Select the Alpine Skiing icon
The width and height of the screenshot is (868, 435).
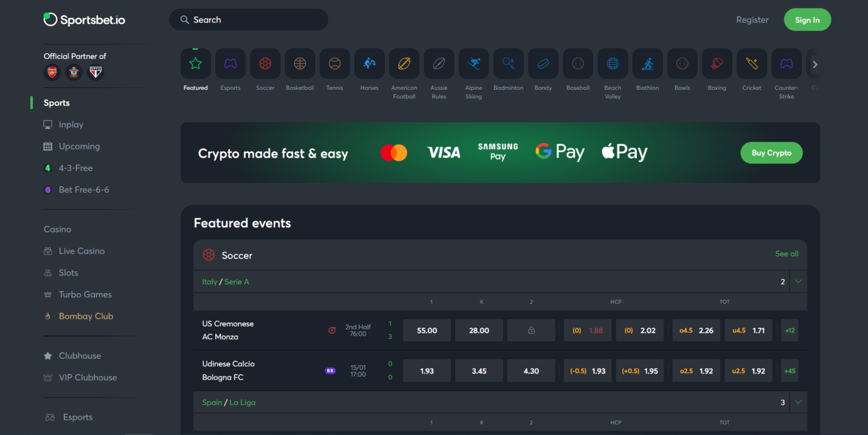474,63
